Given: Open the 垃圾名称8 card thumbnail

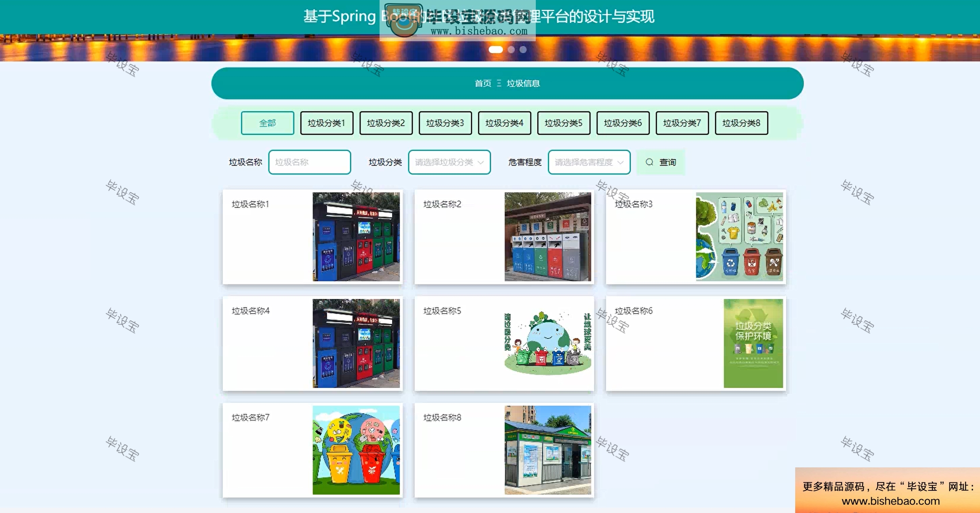Looking at the screenshot, I should (548, 450).
